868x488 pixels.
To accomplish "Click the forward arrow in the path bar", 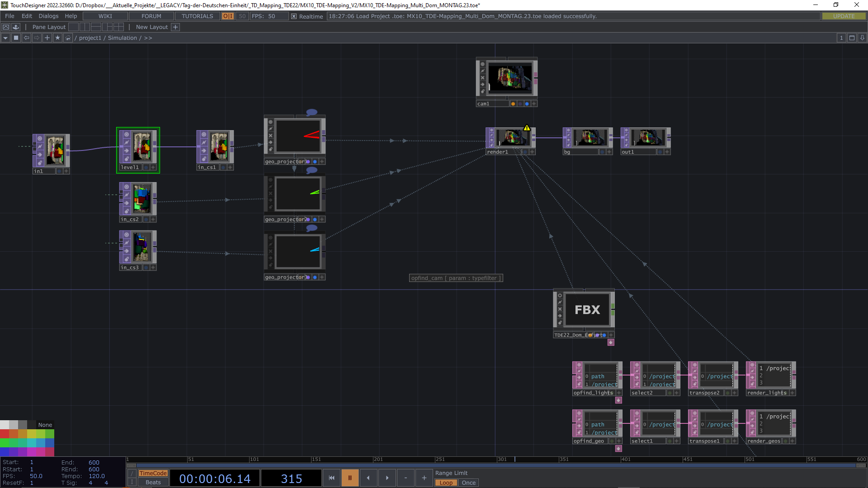I will click(37, 38).
